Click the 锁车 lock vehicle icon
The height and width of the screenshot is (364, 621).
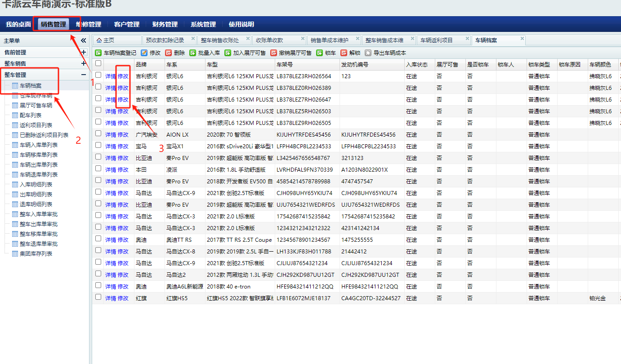click(320, 53)
